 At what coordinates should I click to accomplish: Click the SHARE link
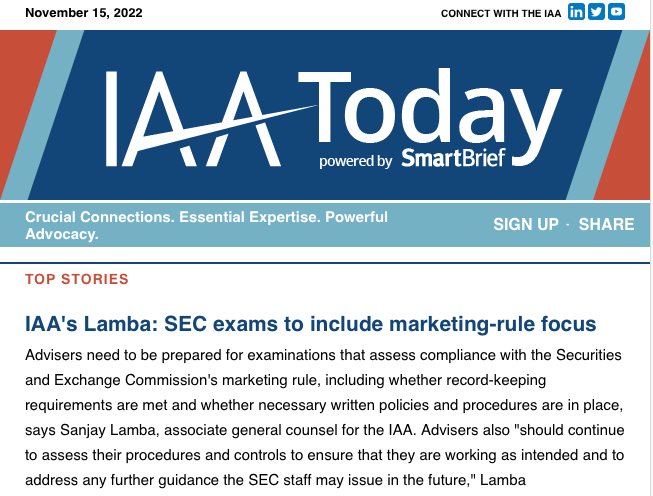pyautogui.click(x=606, y=224)
